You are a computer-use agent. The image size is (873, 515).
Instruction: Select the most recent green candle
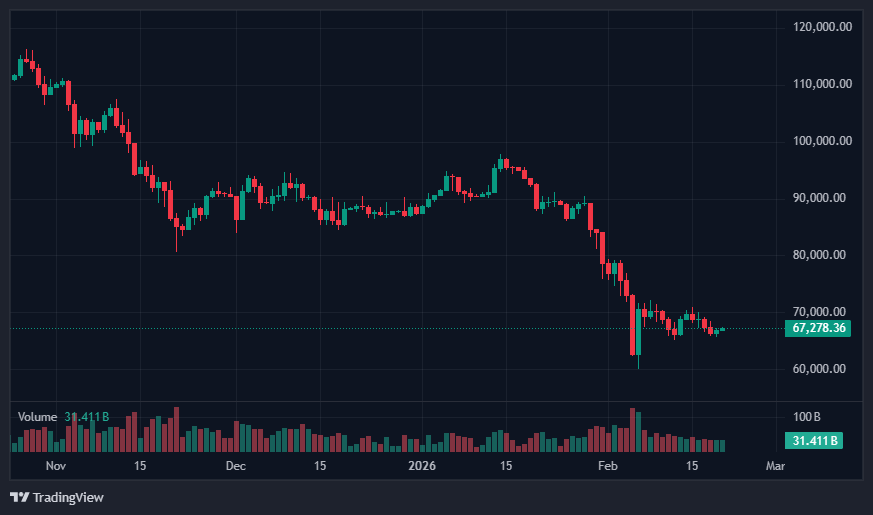[x=722, y=329]
